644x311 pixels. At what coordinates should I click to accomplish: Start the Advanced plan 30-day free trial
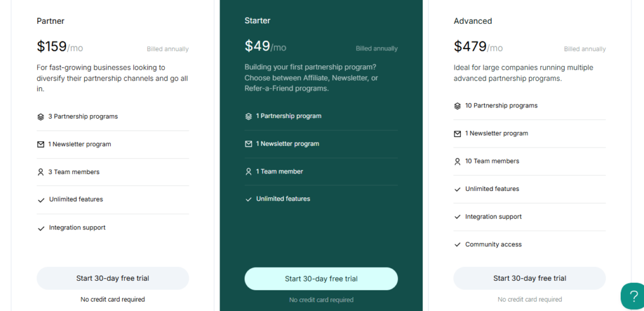pyautogui.click(x=530, y=278)
